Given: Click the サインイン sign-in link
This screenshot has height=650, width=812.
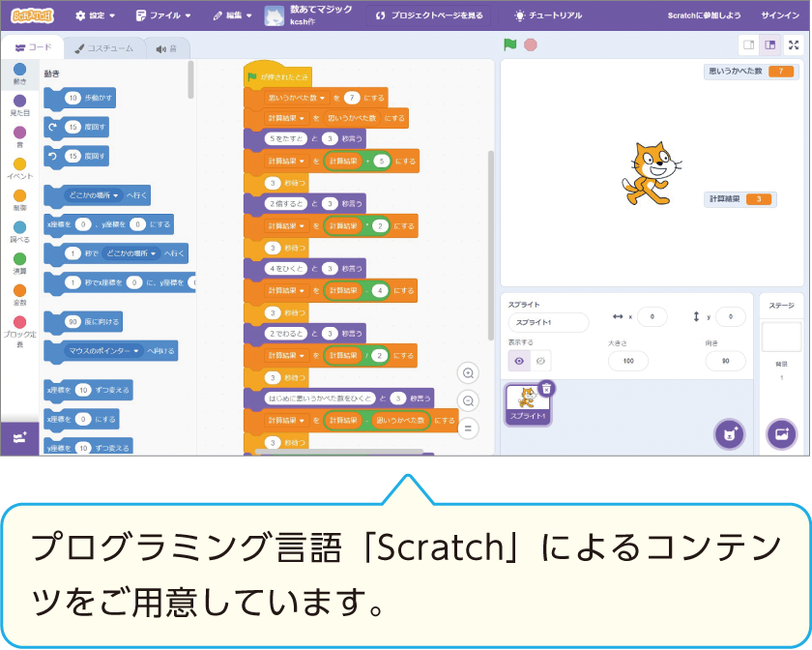Looking at the screenshot, I should point(780,15).
